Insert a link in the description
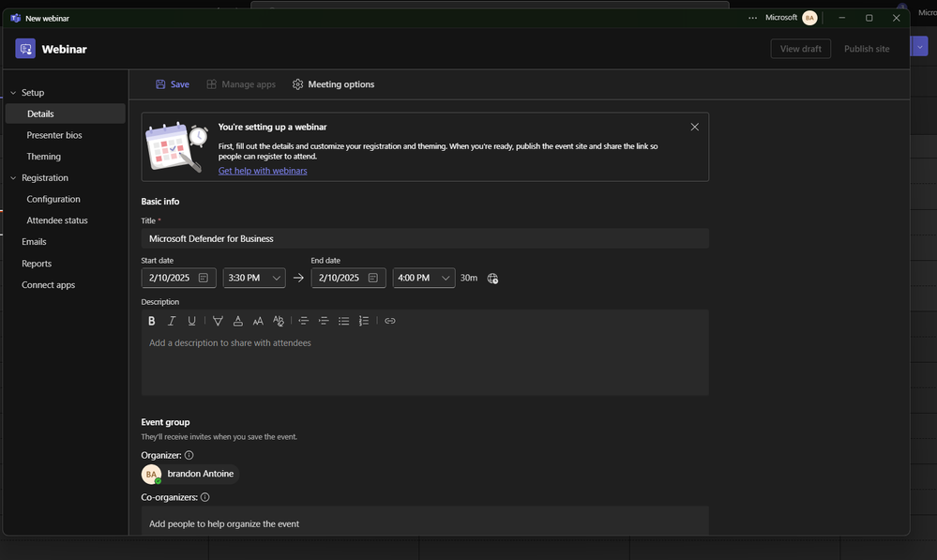The height and width of the screenshot is (560, 937). tap(390, 321)
